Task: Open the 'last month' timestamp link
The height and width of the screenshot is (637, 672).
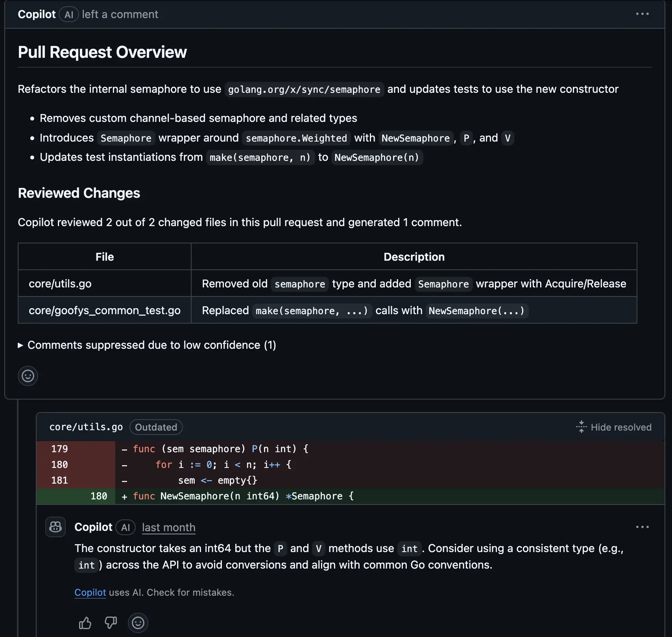Action: pos(168,527)
